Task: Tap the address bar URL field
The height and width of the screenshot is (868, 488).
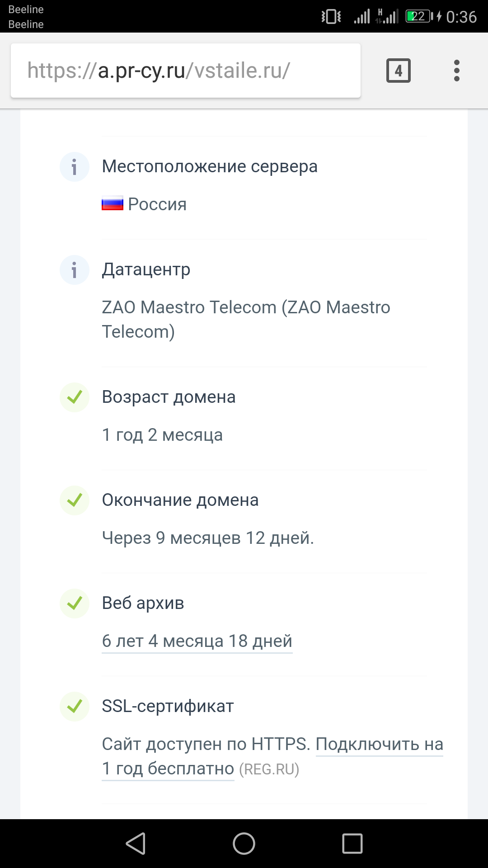Action: (185, 71)
